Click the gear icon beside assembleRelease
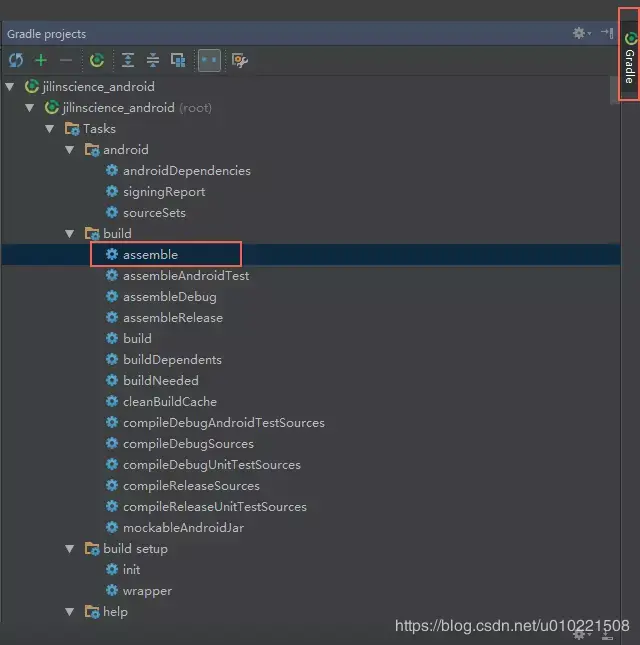This screenshot has width=640, height=645. 111,317
